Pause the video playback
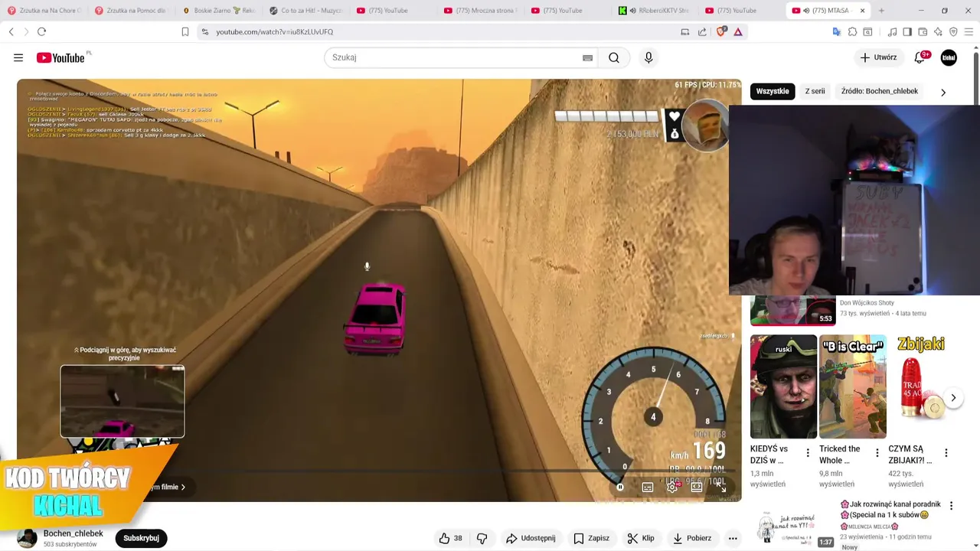The width and height of the screenshot is (980, 551). pos(620,487)
